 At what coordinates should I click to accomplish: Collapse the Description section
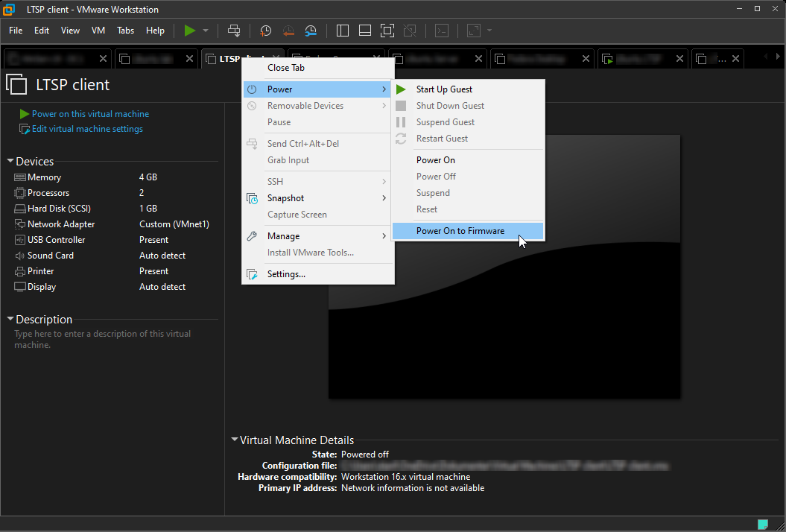point(10,319)
